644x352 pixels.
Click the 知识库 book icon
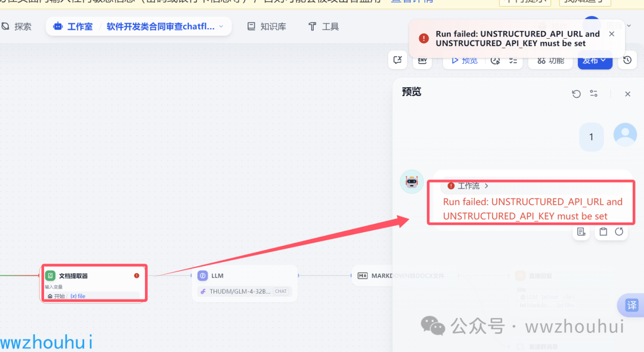(252, 26)
